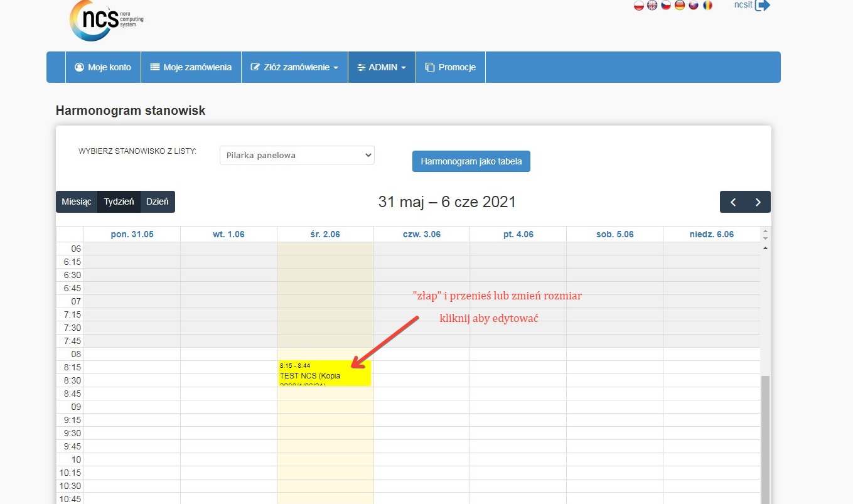Switch calendar to Tydzień view
Screen dimensions: 853x504
[119, 202]
